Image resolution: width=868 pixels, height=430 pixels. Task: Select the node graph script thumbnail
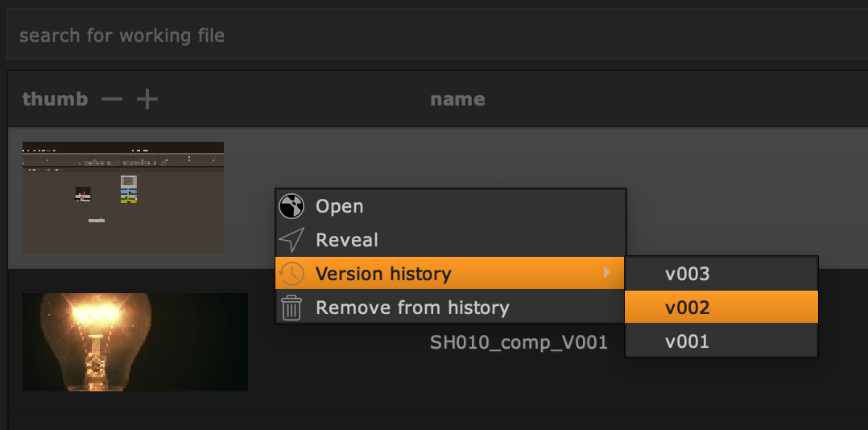pos(123,198)
